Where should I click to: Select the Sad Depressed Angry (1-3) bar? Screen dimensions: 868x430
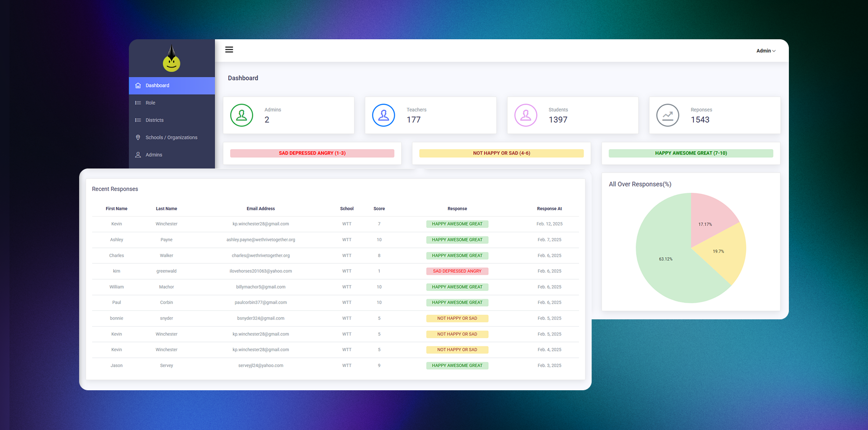pyautogui.click(x=312, y=153)
